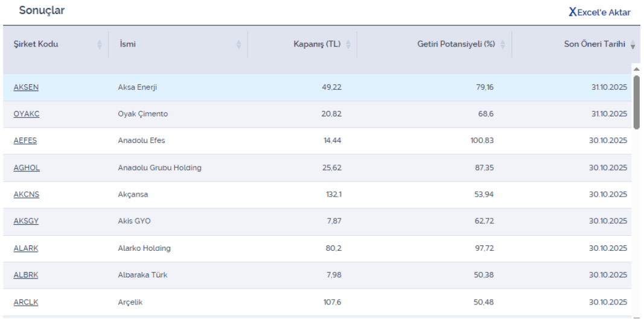This screenshot has height=322, width=644.
Task: Open the ARCLK ticker link
Action: [25, 302]
